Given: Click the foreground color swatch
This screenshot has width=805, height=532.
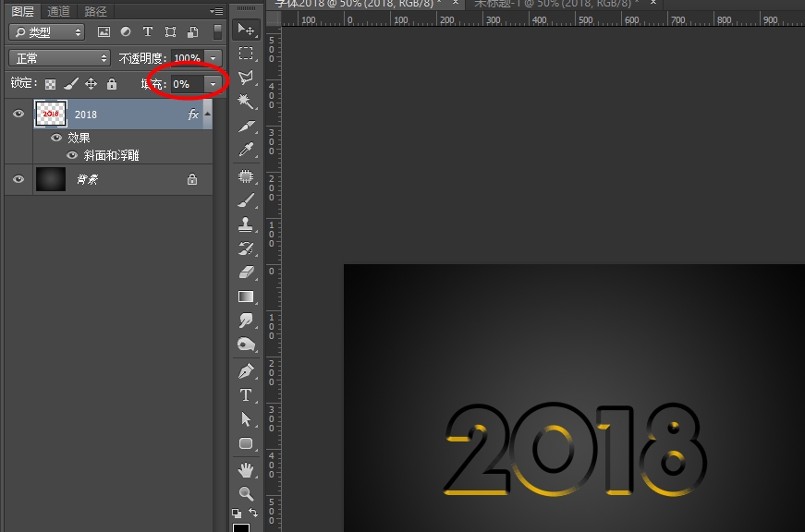Looking at the screenshot, I should [241, 528].
